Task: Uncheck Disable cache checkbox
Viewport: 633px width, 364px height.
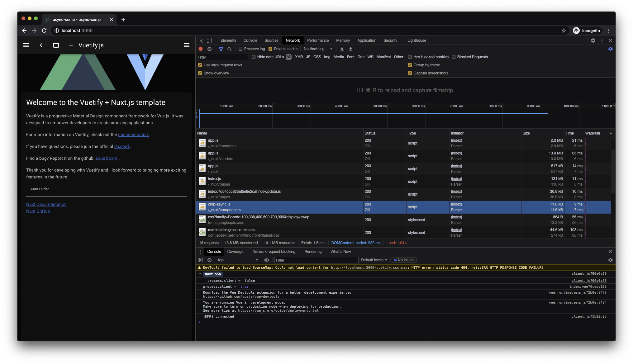Action: 270,49
